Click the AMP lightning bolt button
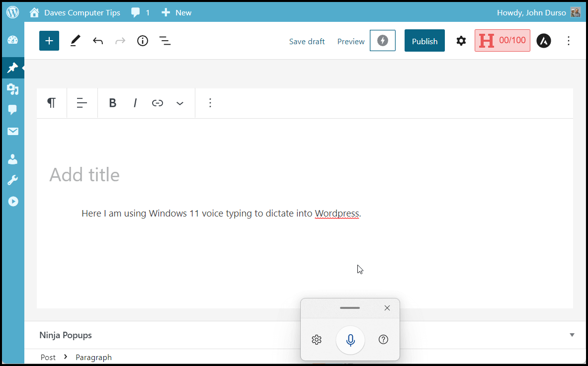The width and height of the screenshot is (588, 366). coord(383,40)
